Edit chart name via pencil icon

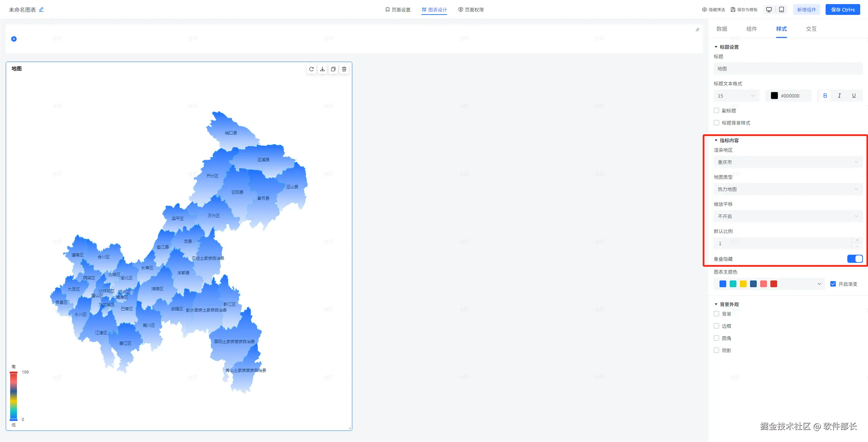point(41,9)
